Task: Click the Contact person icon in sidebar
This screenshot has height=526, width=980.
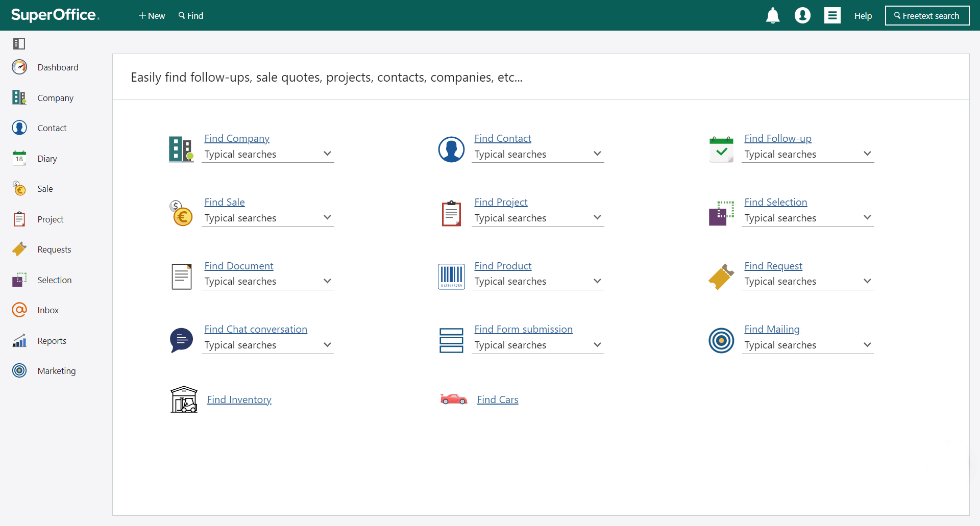Action: coord(19,128)
